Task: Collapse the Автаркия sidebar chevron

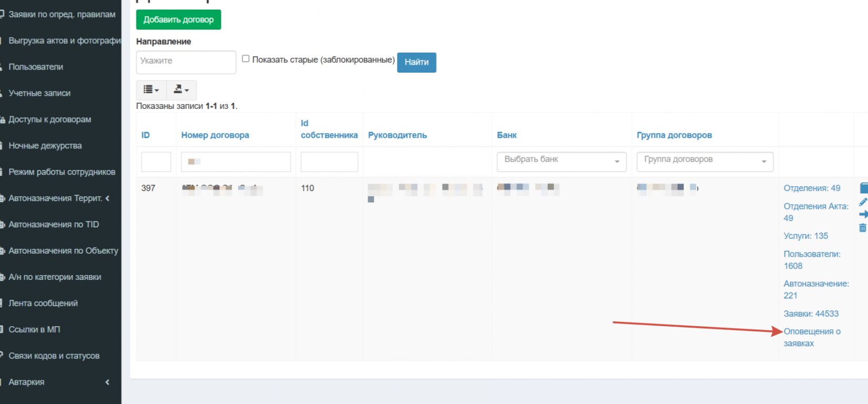Action: pos(107,382)
